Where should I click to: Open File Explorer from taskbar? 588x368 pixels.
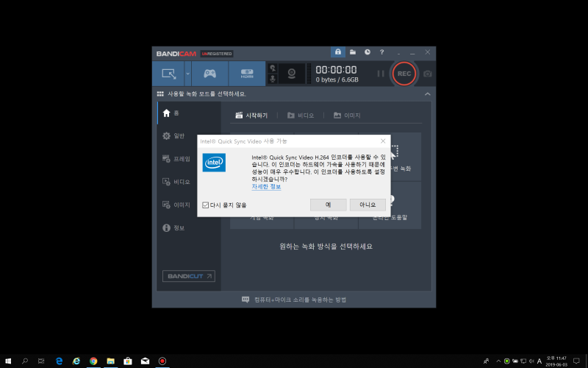[x=111, y=361]
